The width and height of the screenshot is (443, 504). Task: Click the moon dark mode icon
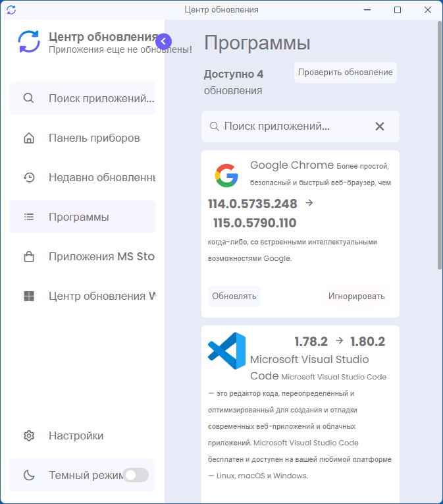(x=29, y=475)
